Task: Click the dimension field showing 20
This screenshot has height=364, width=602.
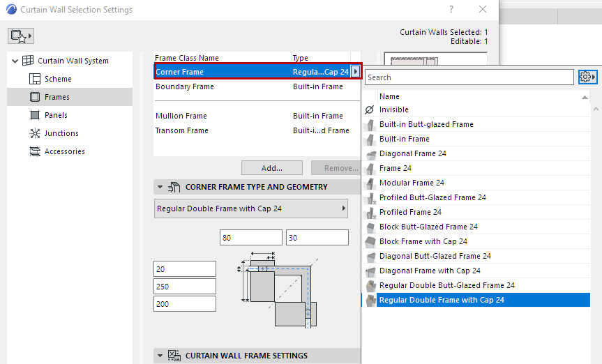Action: pos(185,268)
